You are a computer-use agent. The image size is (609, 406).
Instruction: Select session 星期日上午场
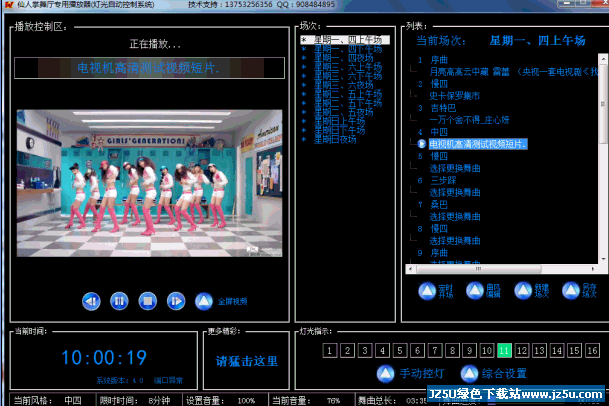pos(339,122)
